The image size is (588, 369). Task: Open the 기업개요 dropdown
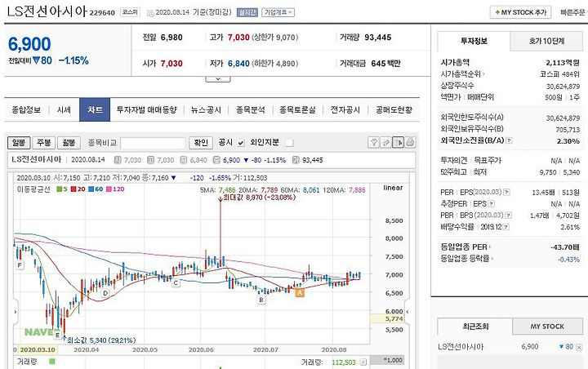click(278, 12)
